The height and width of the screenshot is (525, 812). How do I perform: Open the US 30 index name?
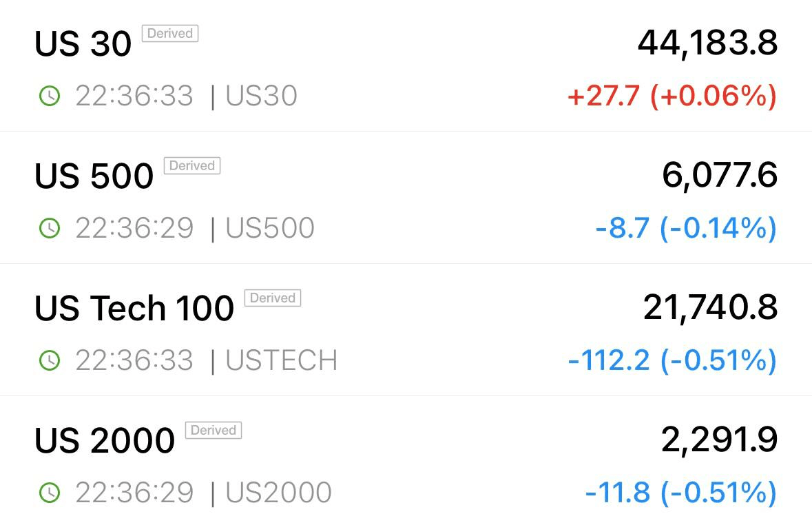tap(83, 43)
